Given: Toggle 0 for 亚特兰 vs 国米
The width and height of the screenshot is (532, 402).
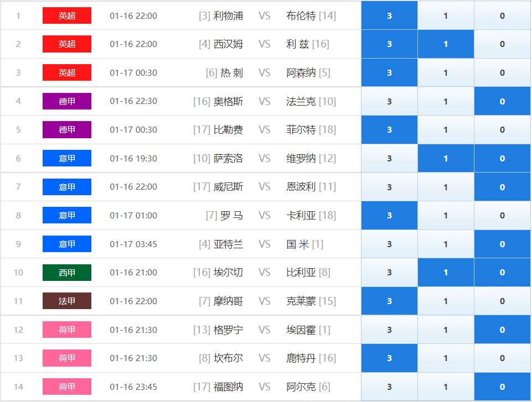Looking at the screenshot, I should click(502, 244).
